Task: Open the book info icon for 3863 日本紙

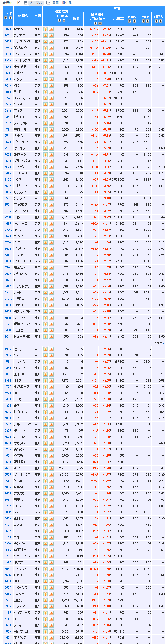Action: click(x=45, y=305)
